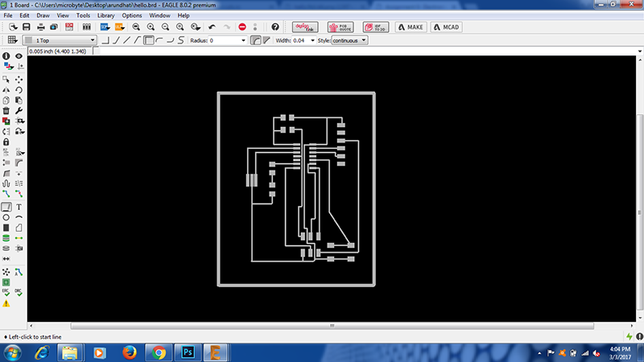Screen dimensions: 644x362
Task: Select the Circle tool
Action: tap(6, 217)
